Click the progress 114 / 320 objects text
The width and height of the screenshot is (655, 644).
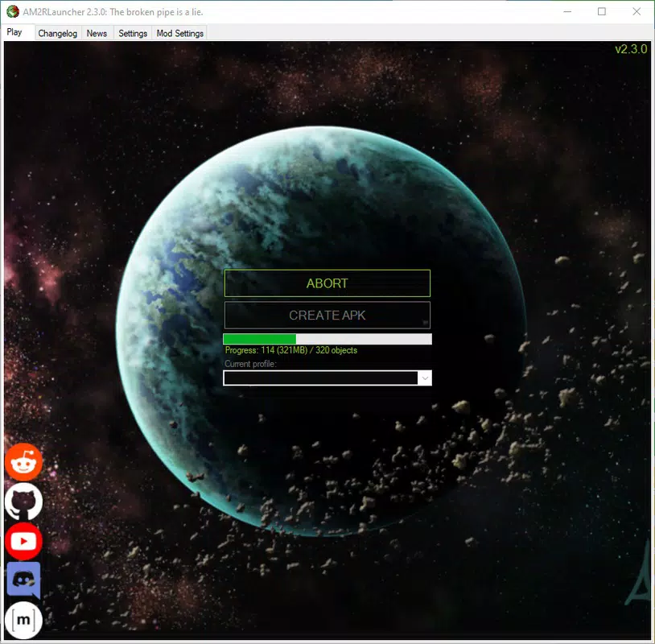tap(291, 350)
